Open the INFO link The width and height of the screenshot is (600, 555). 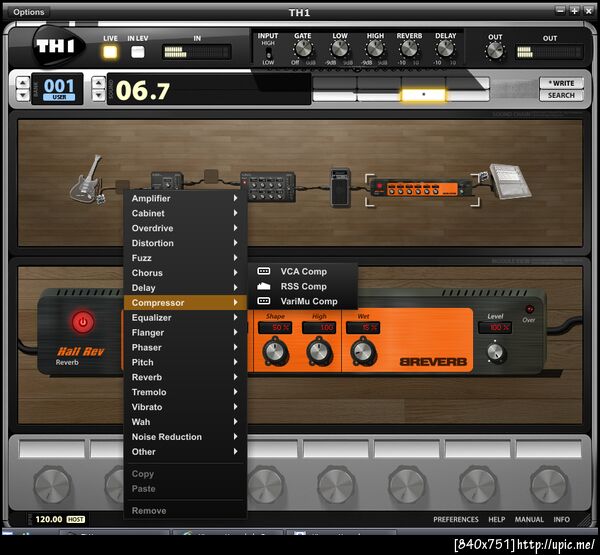[561, 519]
